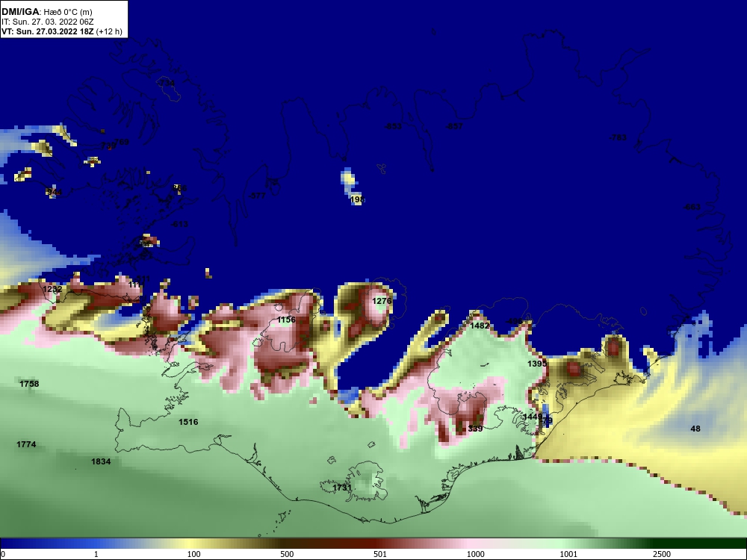The width and height of the screenshot is (747, 560).
Task: Click the legend label 100
Action: point(194,554)
